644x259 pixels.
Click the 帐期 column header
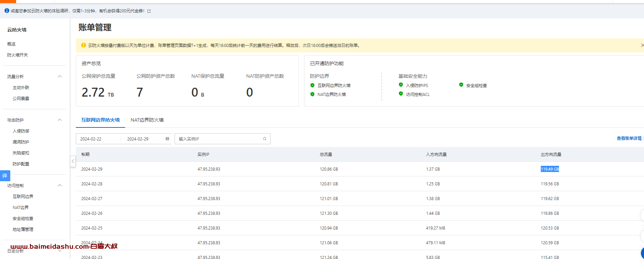pos(85,155)
